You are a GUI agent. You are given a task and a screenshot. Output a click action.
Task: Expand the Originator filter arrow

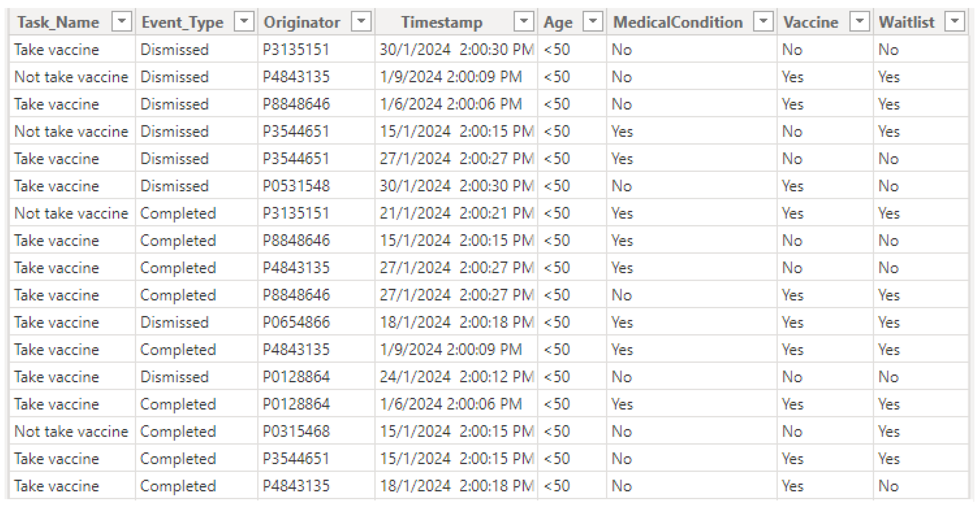[x=361, y=21]
